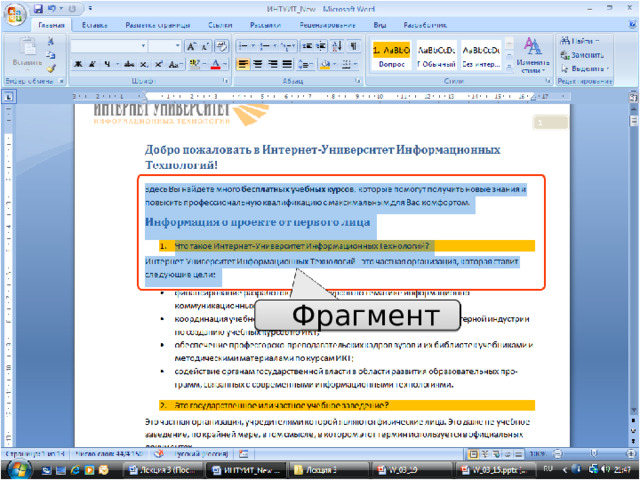The width and height of the screenshot is (640, 480).
Task: Apply the Обычный style from gallery
Action: [x=436, y=55]
